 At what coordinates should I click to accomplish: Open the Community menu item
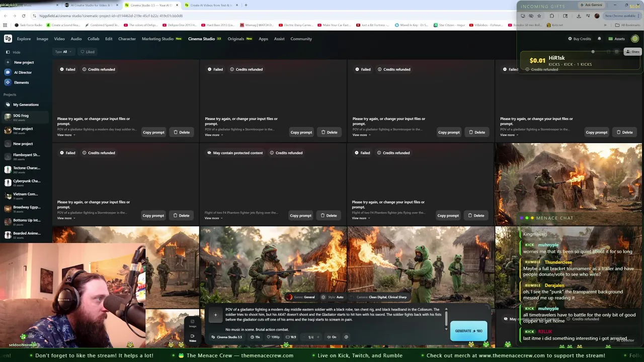point(301,39)
